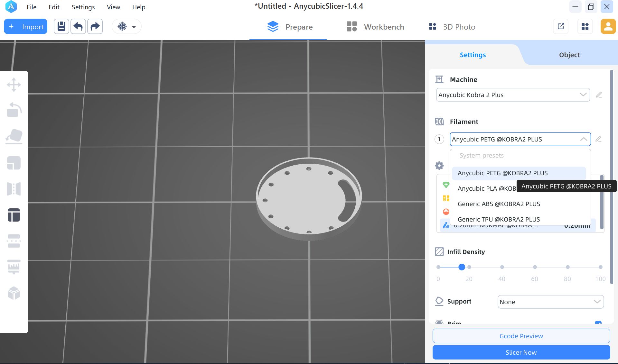The height and width of the screenshot is (364, 618).
Task: Click the filament slot number 1 badge
Action: (x=439, y=139)
